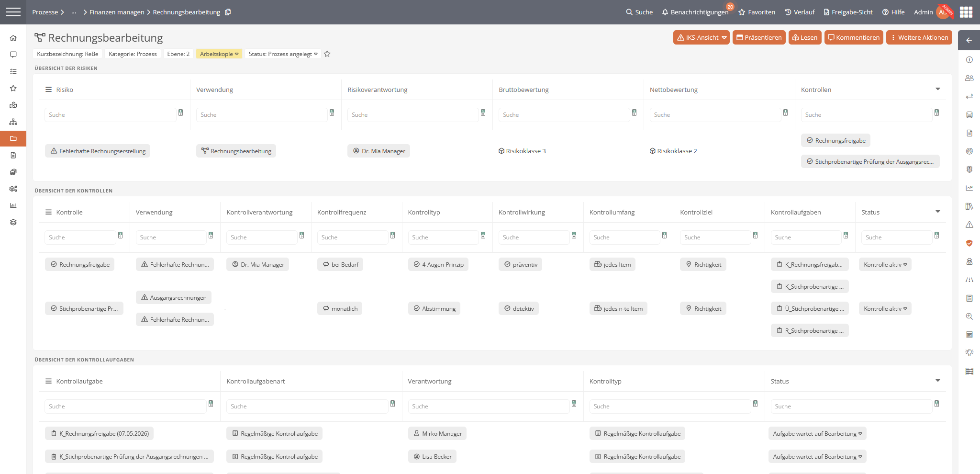Open the gears settings icon in left sidebar
Image resolution: width=980 pixels, height=474 pixels.
(x=13, y=189)
